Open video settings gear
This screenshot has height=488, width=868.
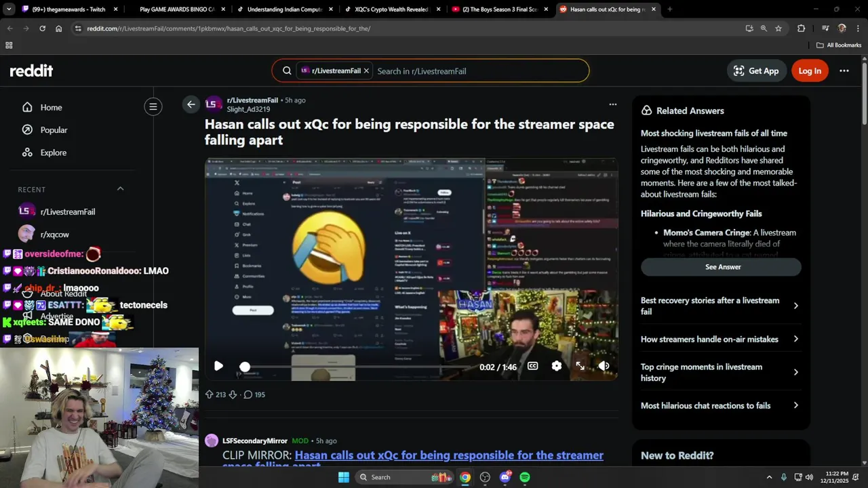[x=557, y=366]
